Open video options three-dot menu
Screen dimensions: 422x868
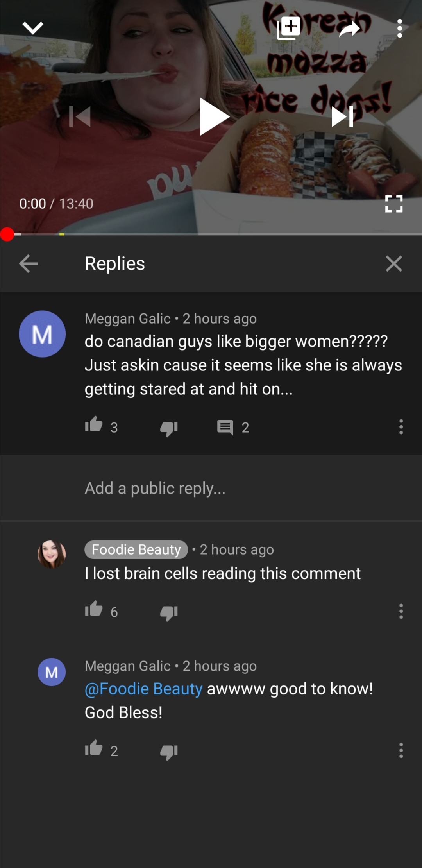tap(399, 29)
